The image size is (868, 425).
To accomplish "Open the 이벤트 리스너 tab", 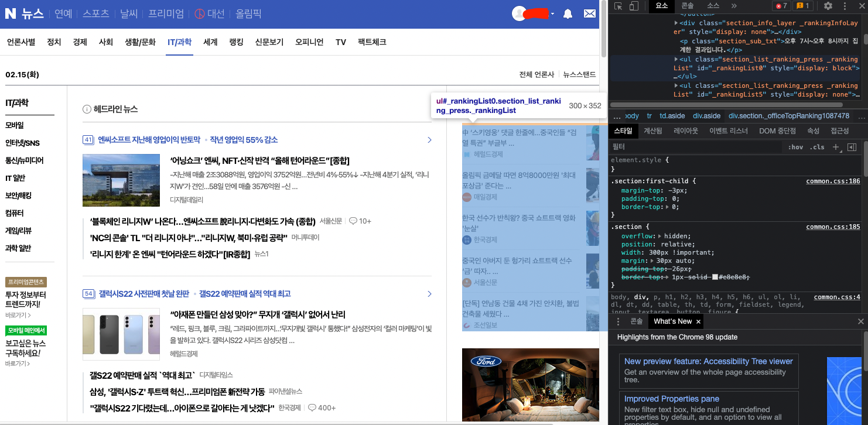I will point(728,131).
